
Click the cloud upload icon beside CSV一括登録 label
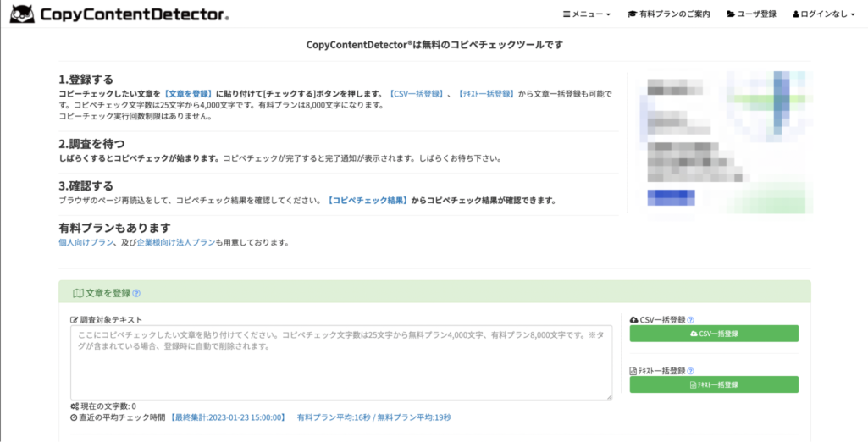[634, 320]
